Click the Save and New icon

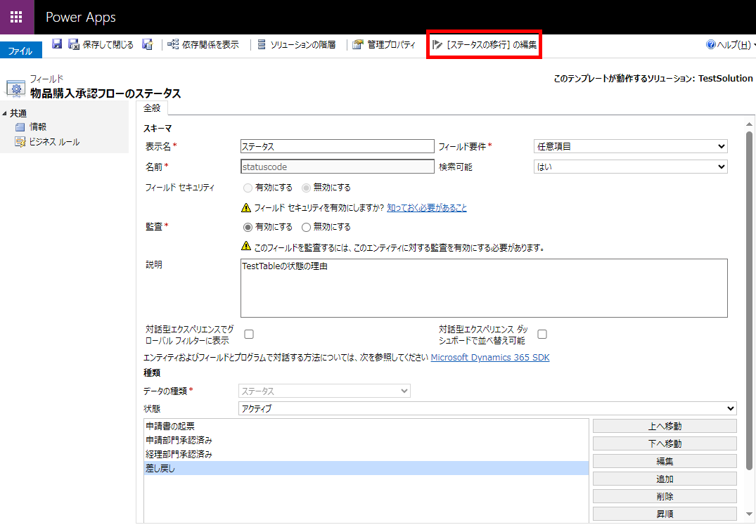148,44
